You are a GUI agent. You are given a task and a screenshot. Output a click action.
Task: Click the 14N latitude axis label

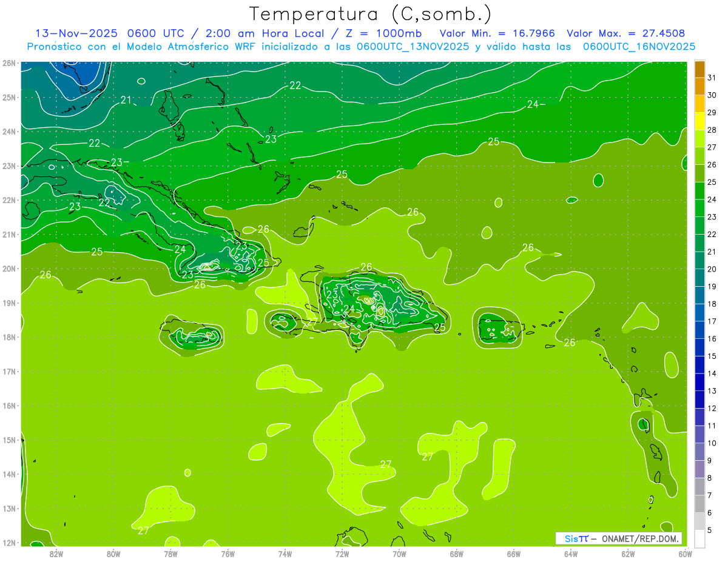tap(8, 474)
